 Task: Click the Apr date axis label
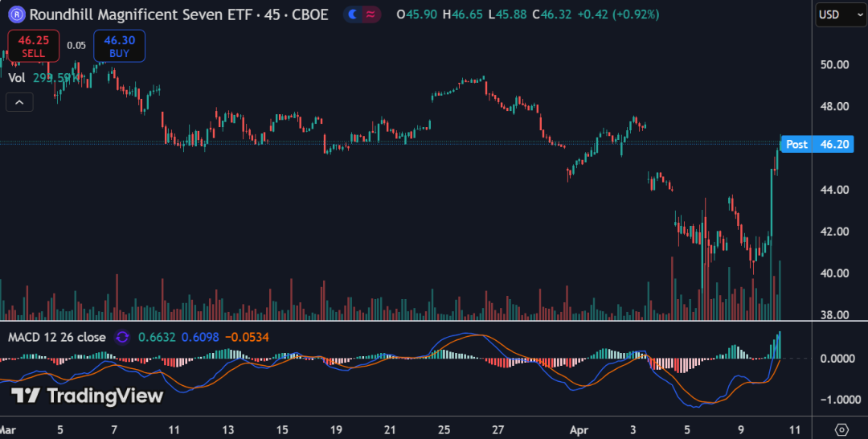click(579, 430)
